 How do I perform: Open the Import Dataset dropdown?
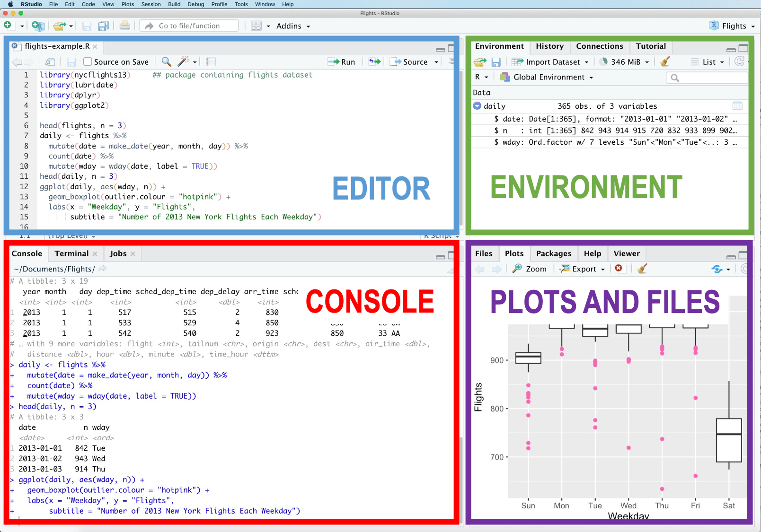tap(552, 62)
